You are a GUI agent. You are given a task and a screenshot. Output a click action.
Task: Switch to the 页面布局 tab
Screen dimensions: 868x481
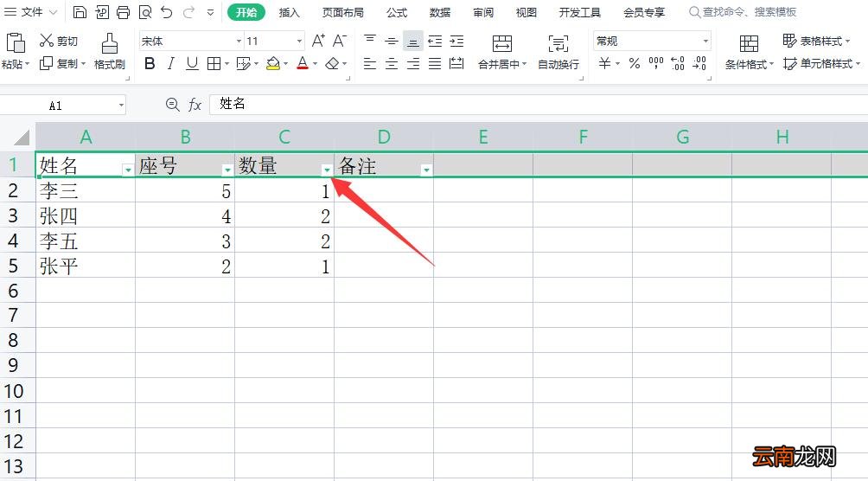342,12
